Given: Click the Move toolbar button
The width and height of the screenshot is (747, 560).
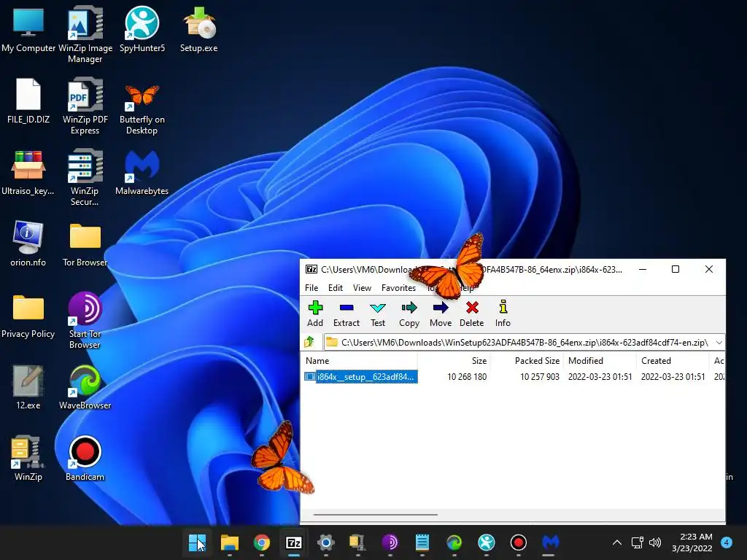Looking at the screenshot, I should (x=441, y=314).
